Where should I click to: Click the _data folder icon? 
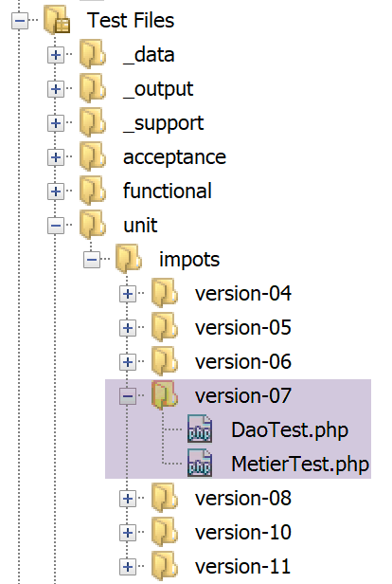(93, 54)
